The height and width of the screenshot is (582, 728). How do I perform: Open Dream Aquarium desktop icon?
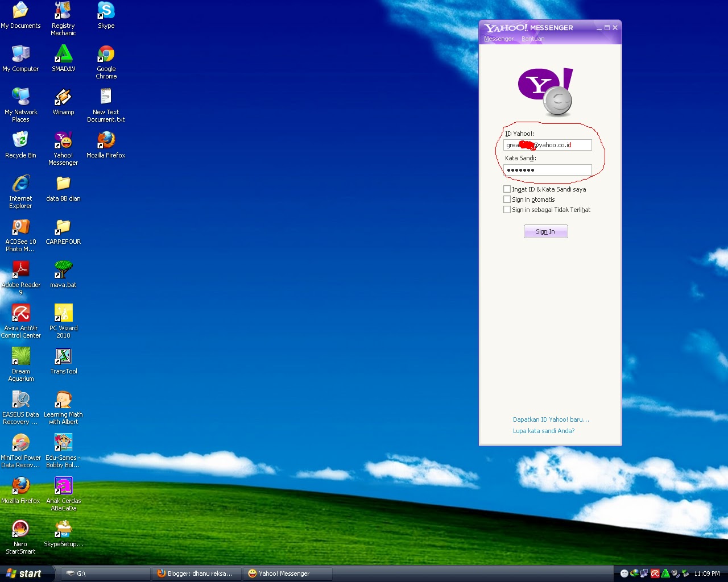click(x=20, y=364)
